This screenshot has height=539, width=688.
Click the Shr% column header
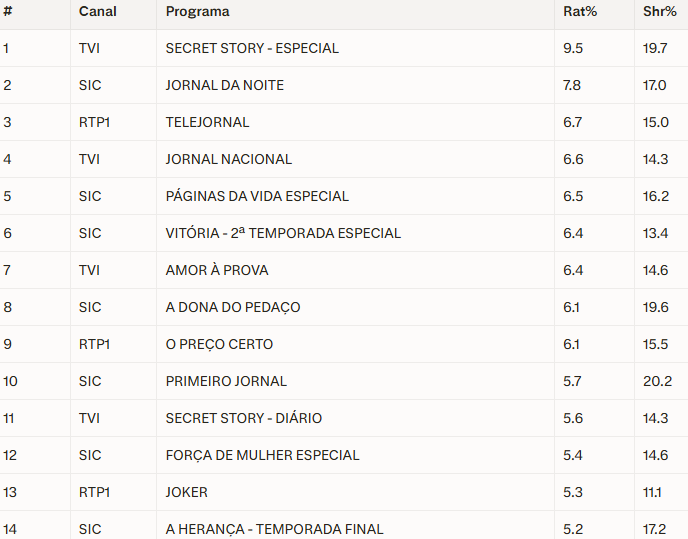coord(660,12)
